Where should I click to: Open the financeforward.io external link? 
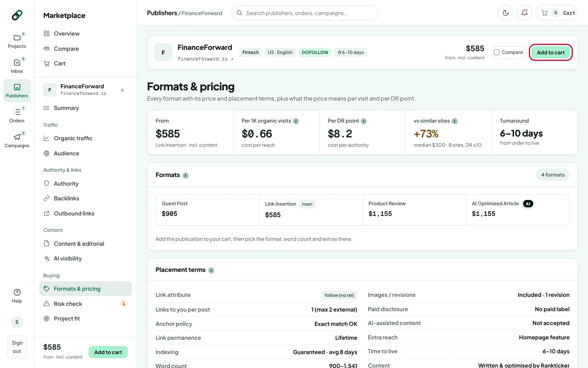[x=205, y=59]
